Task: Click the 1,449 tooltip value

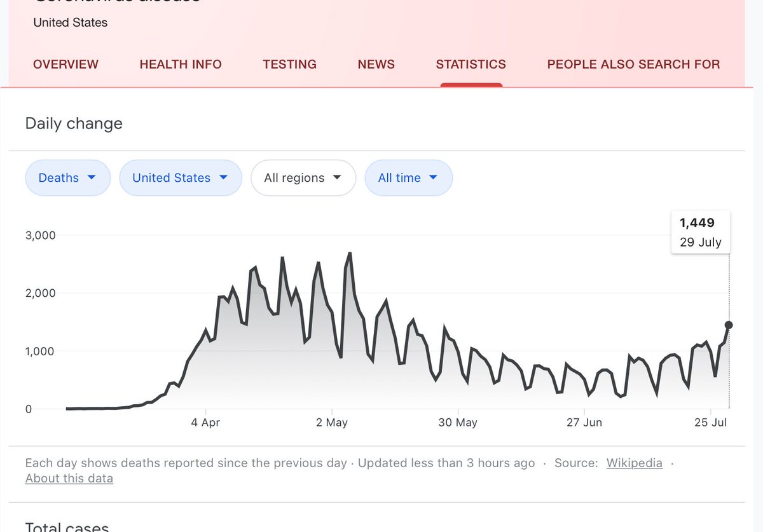Action: 697,222
